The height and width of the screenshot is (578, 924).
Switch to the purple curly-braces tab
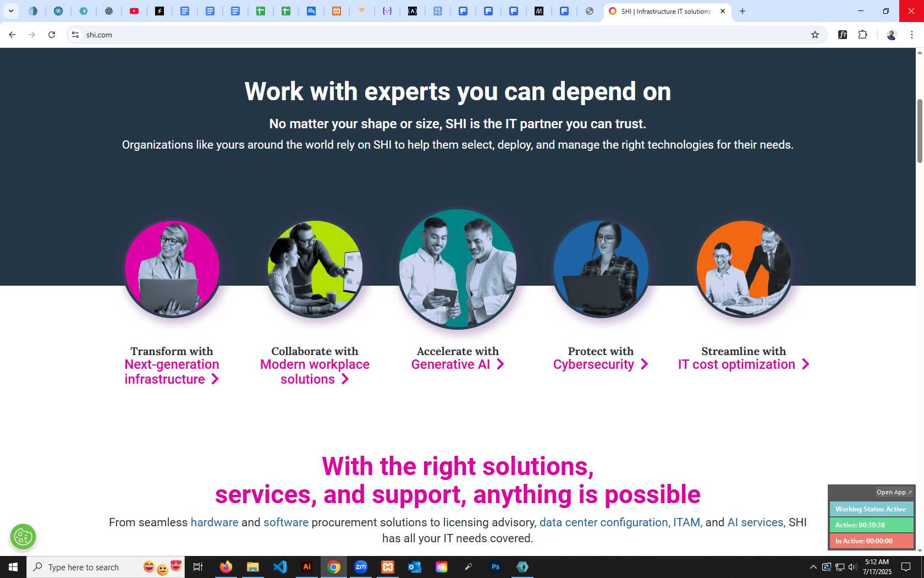tap(387, 11)
